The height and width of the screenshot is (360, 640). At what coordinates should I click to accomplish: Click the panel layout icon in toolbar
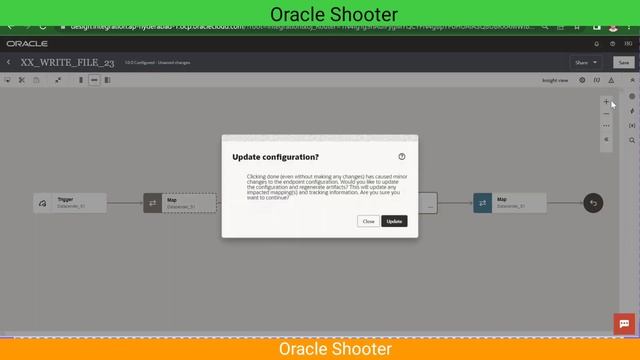107,80
